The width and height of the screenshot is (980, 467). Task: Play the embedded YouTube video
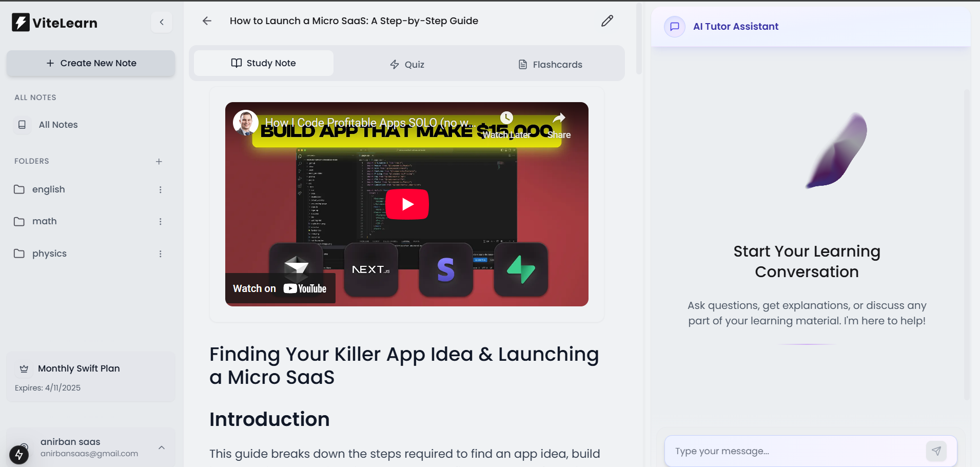coord(407,204)
